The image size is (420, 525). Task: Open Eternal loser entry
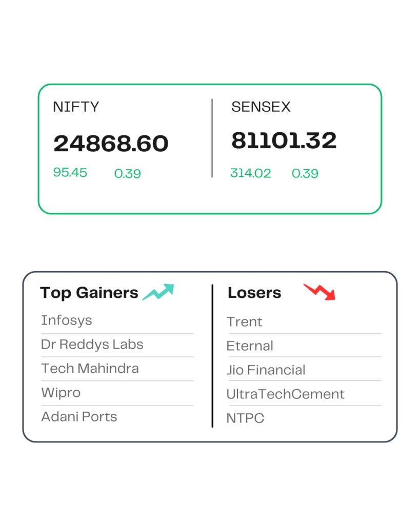(250, 346)
